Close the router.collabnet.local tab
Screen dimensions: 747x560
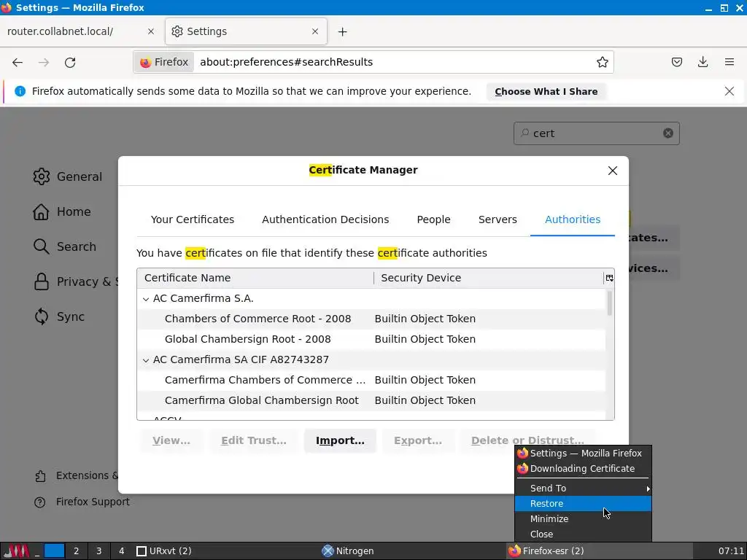[x=150, y=31]
